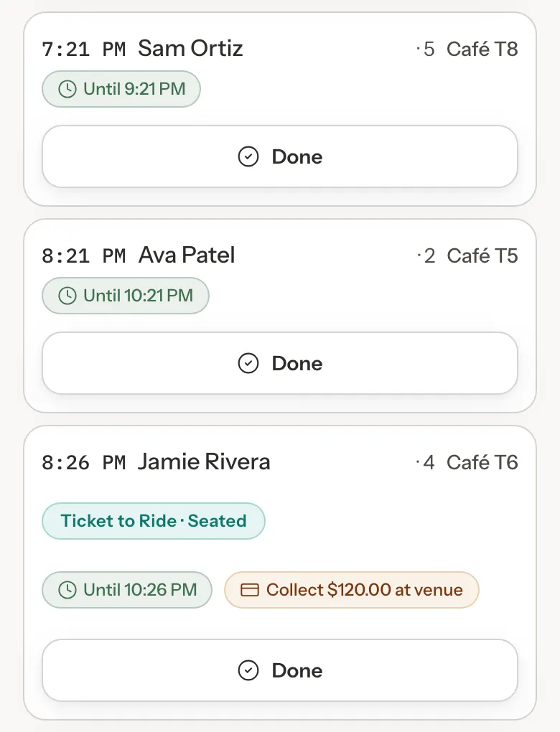560x732 pixels.
Task: Click the Until 10:21 PM time pill
Action: click(x=126, y=296)
